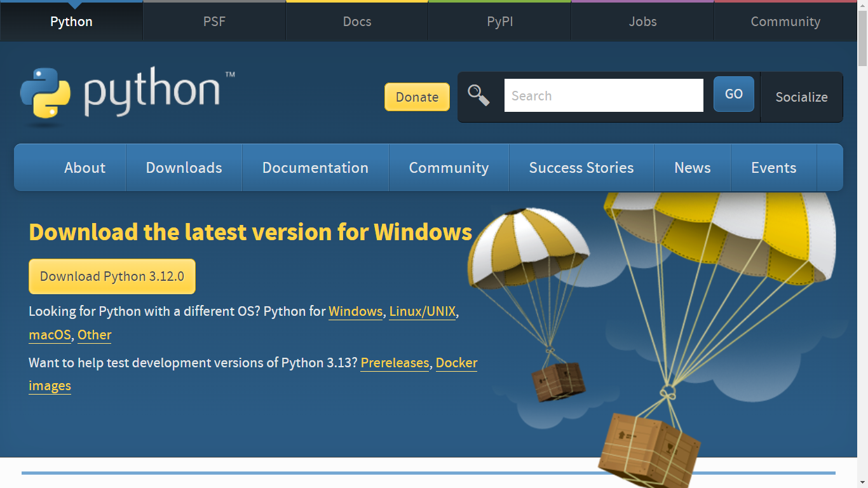Open the Docs tab in top bar
Viewport: 868px width, 488px height.
(x=357, y=22)
